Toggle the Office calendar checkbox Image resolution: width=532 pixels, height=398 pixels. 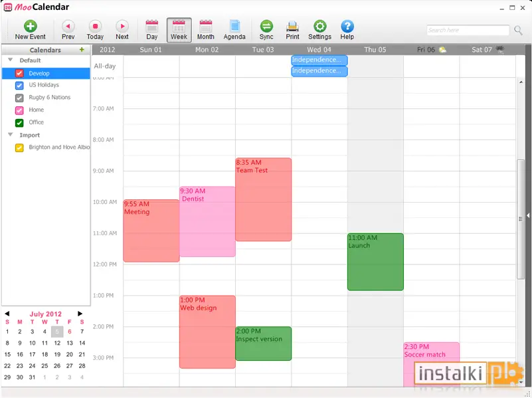[x=19, y=122]
